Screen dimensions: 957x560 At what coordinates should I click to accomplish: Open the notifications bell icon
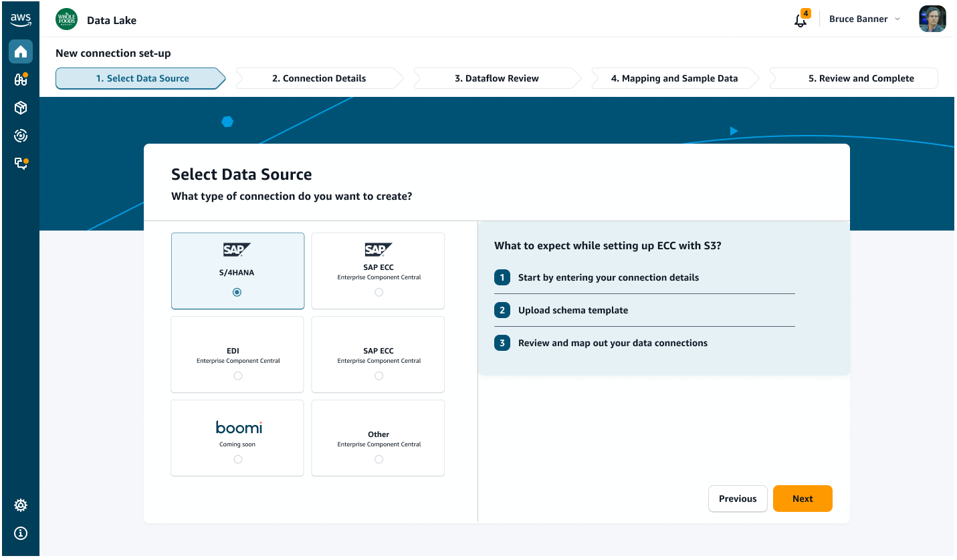coord(800,21)
